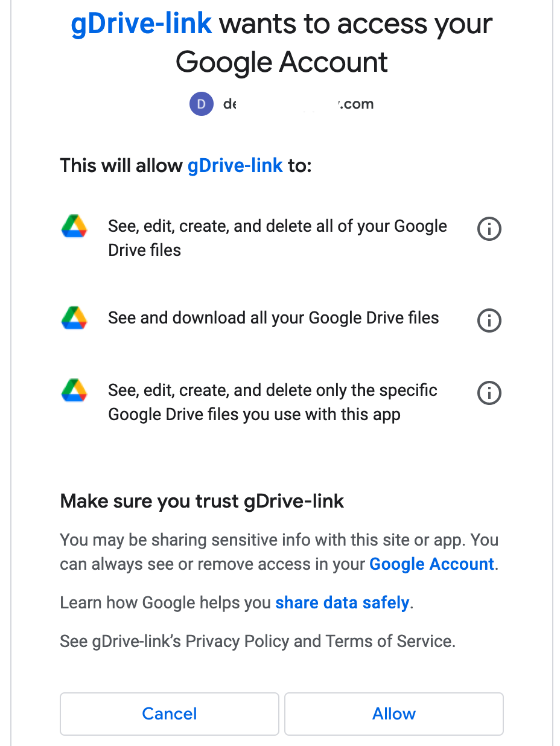Select "See, edit, create, and delete all" permission text
Viewport: 560px width, 746px height.
click(x=277, y=238)
